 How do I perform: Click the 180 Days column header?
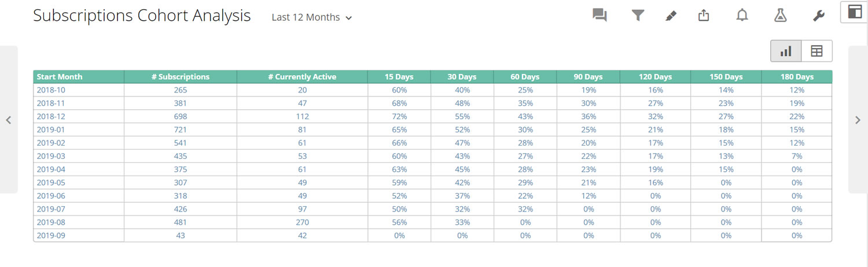pyautogui.click(x=797, y=77)
